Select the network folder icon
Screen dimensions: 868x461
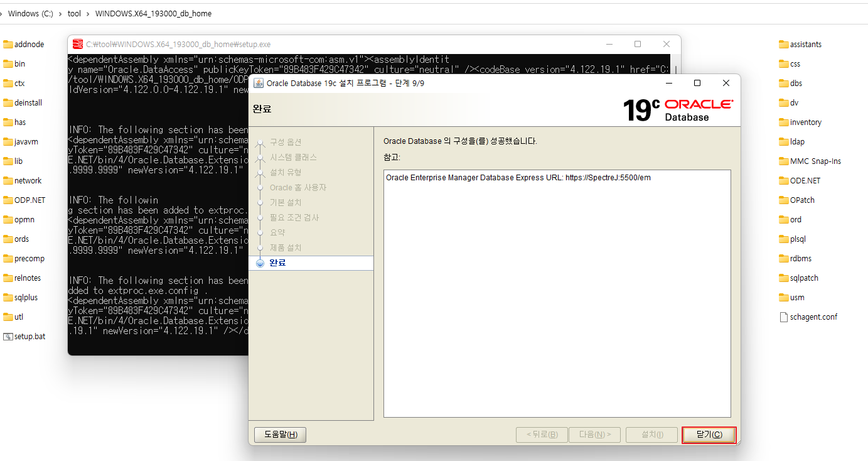(x=8, y=181)
